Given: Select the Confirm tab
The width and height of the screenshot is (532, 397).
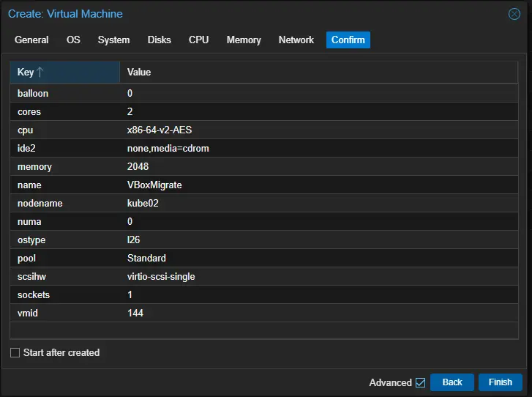Looking at the screenshot, I should pos(348,40).
